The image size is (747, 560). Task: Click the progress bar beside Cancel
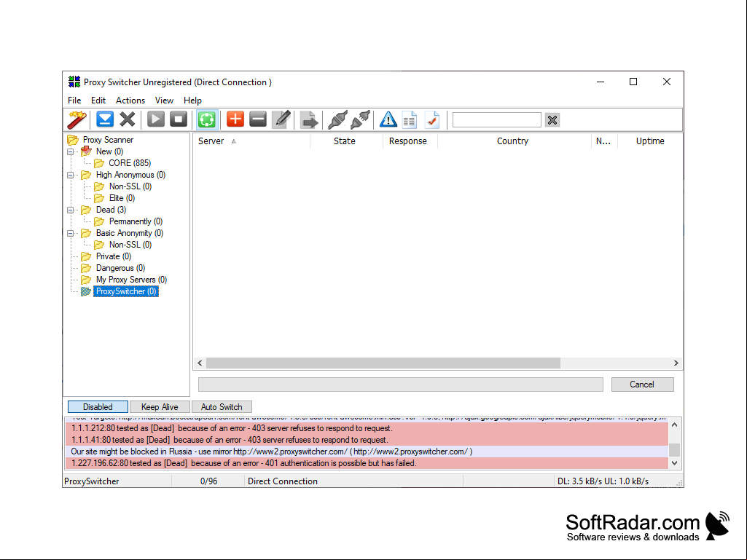pos(401,384)
